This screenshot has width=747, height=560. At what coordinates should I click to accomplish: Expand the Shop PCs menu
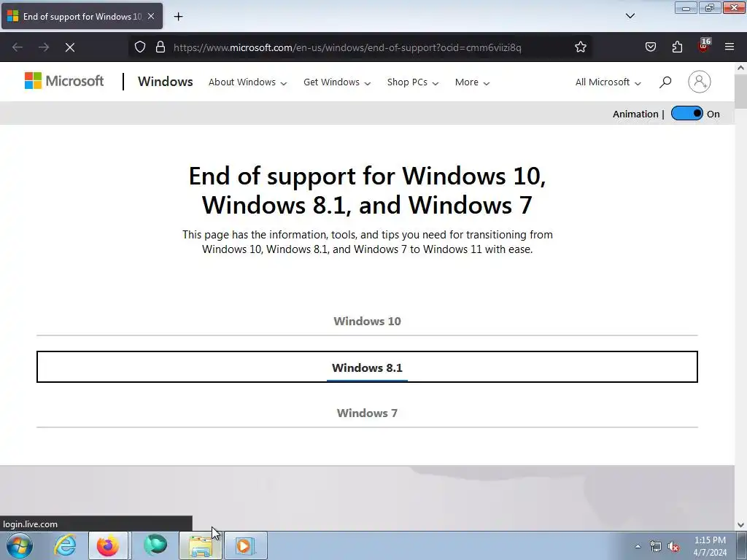(413, 82)
